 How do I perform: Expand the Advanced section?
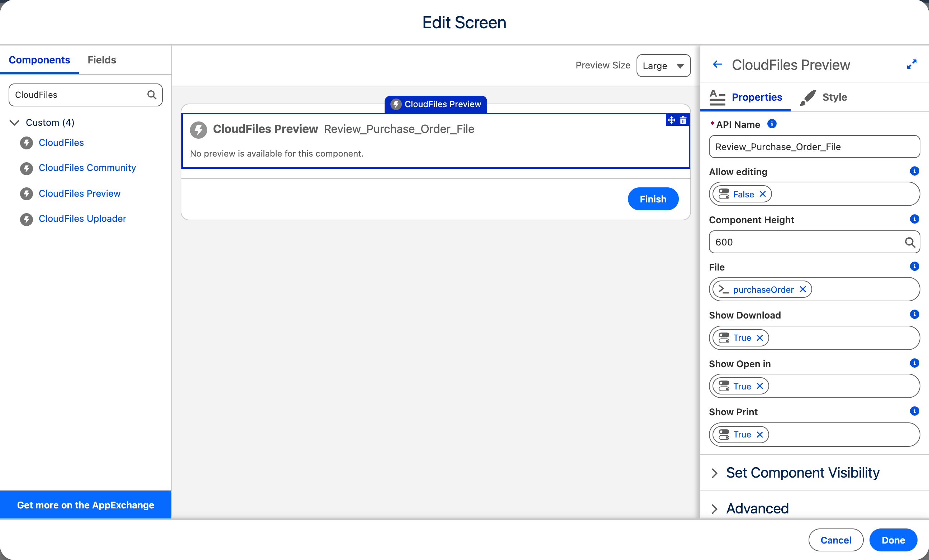750,508
